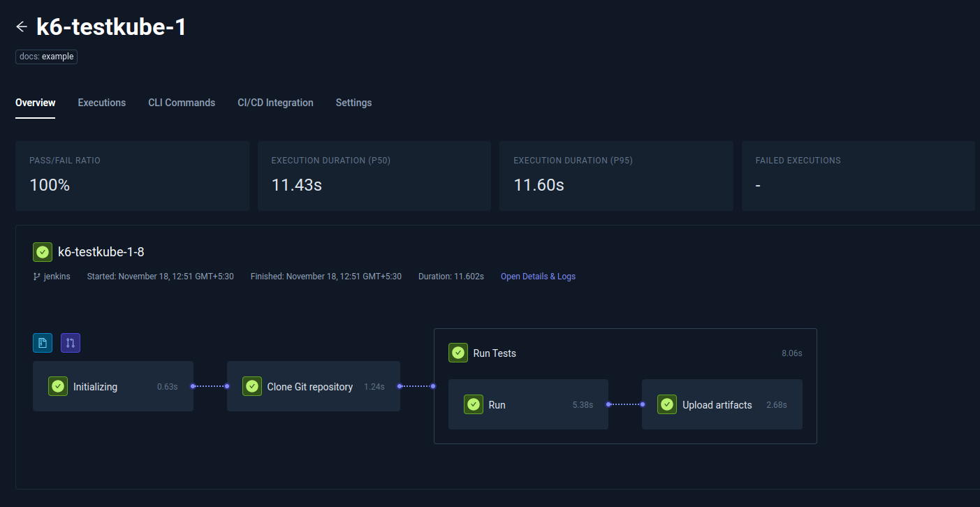Go to the CI/CD Integration tab
This screenshot has height=507, width=980.
click(275, 103)
